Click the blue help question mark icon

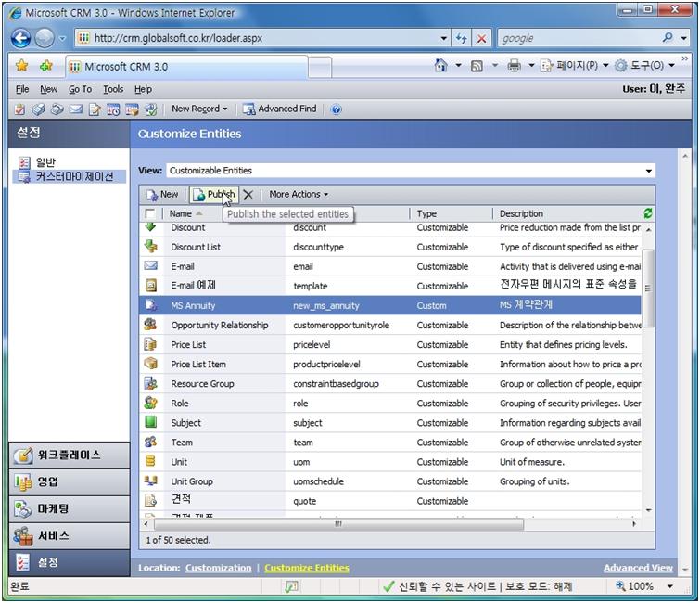click(x=337, y=109)
